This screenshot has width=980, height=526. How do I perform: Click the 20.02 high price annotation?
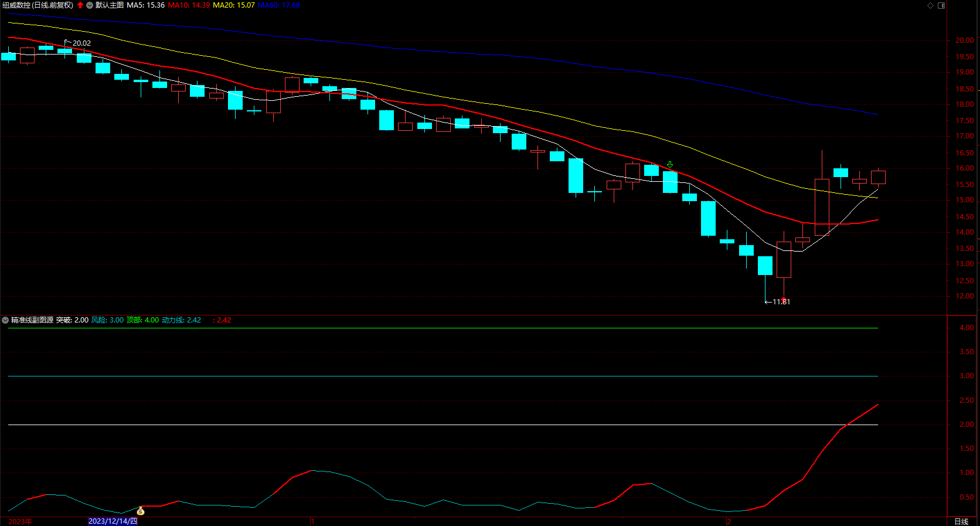click(x=81, y=43)
